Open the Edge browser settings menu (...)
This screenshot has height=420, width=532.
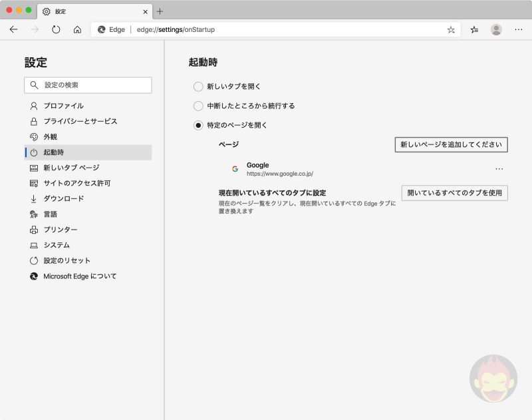coord(519,29)
